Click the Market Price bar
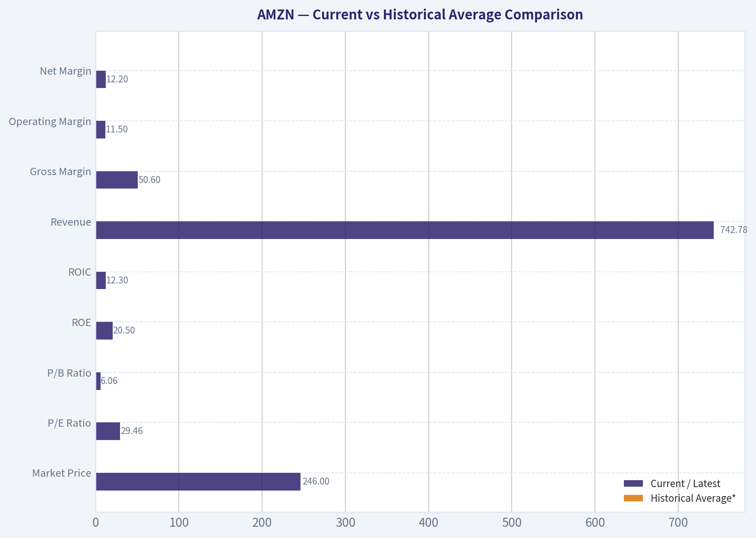This screenshot has height=538, width=756. coord(198,481)
